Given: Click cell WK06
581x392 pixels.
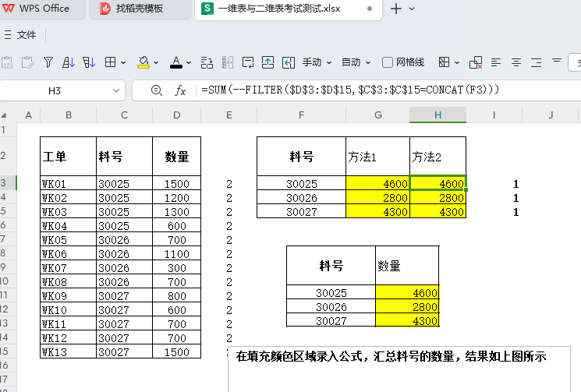Looking at the screenshot, I should coord(68,254).
